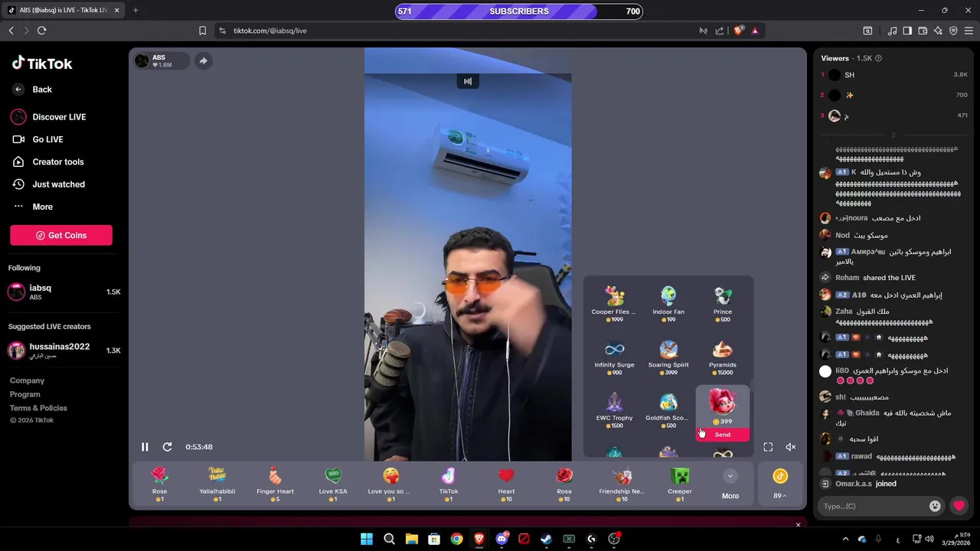Send the Yallalhabibi gift
This screenshot has width=980, height=551.
[x=217, y=484]
